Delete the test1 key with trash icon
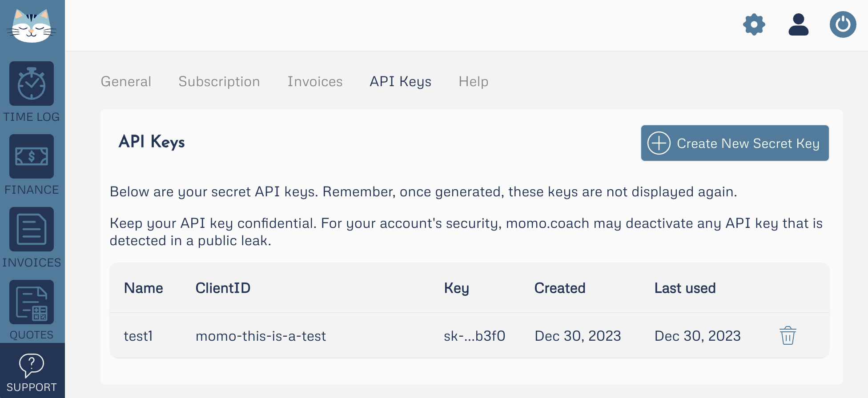Screen dimensions: 868x398 788,335
